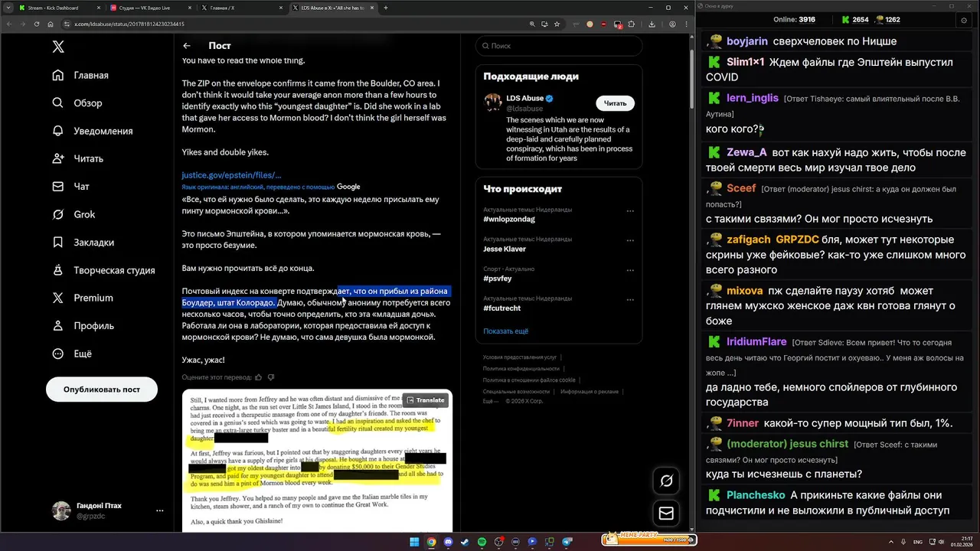Viewport: 980px width, 551px height.
Task: Open floating Grok circular button
Action: (x=666, y=481)
